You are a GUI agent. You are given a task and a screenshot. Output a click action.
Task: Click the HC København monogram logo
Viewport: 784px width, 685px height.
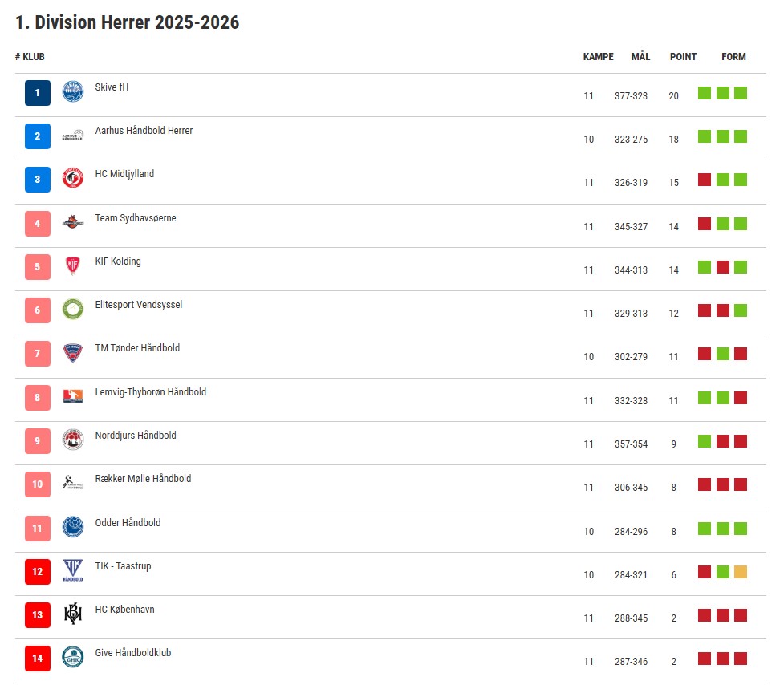(x=73, y=614)
